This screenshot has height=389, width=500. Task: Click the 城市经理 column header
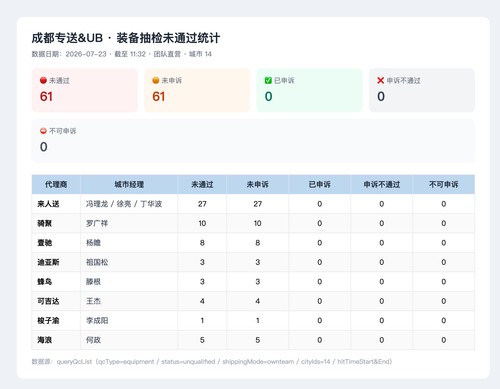tap(129, 184)
